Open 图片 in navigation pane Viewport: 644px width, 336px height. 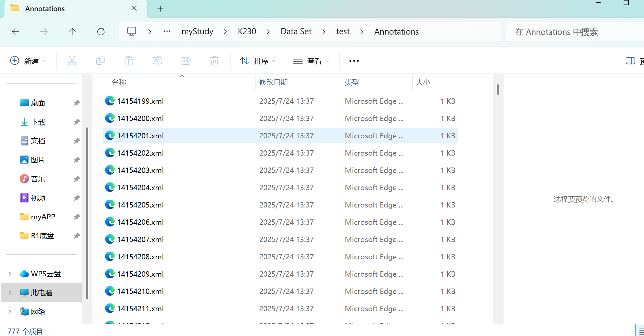point(38,160)
